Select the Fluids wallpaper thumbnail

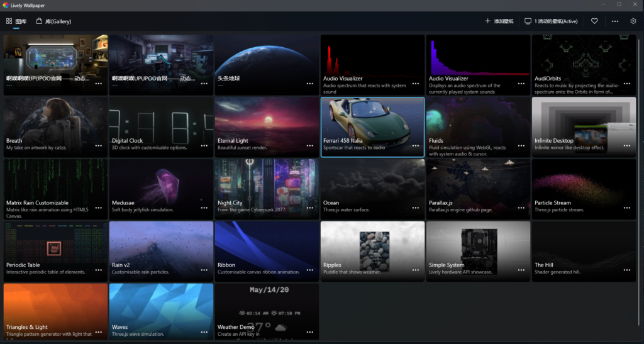[x=478, y=127]
